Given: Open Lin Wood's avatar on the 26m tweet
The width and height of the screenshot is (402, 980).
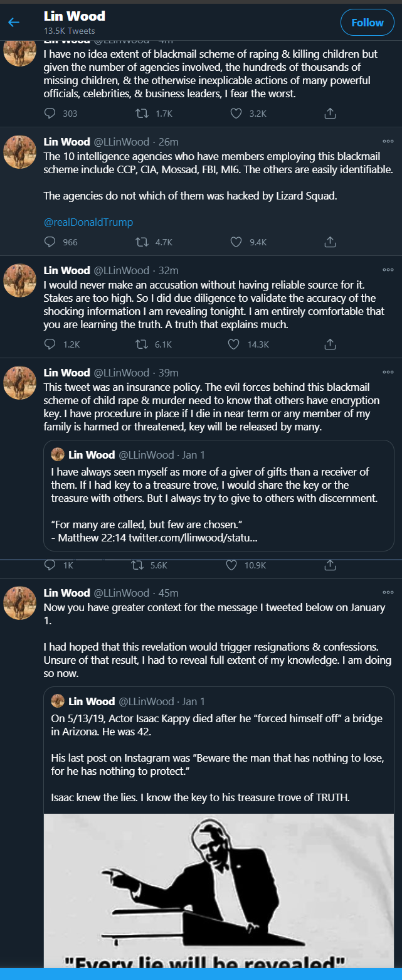Looking at the screenshot, I should pos(20,152).
